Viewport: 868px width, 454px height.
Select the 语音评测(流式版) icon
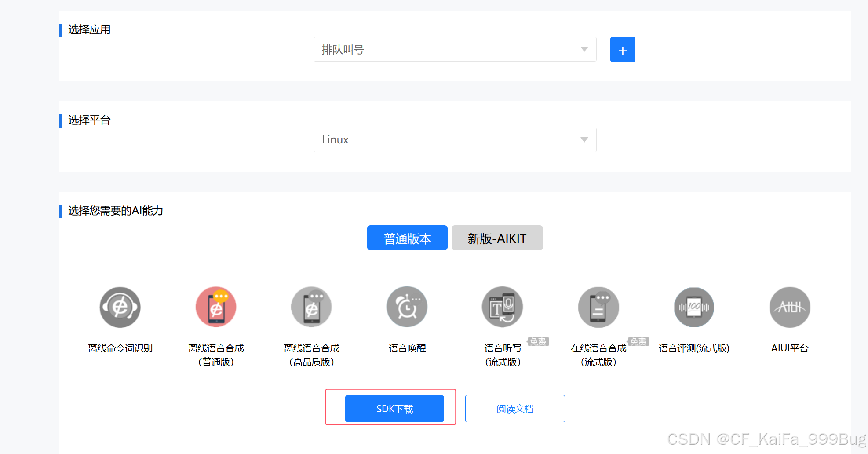click(x=694, y=307)
